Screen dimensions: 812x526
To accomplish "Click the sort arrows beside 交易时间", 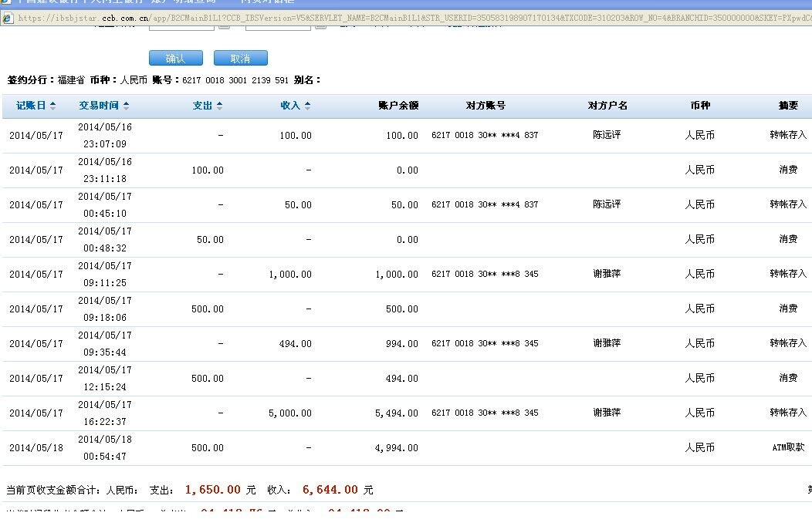I will point(127,106).
